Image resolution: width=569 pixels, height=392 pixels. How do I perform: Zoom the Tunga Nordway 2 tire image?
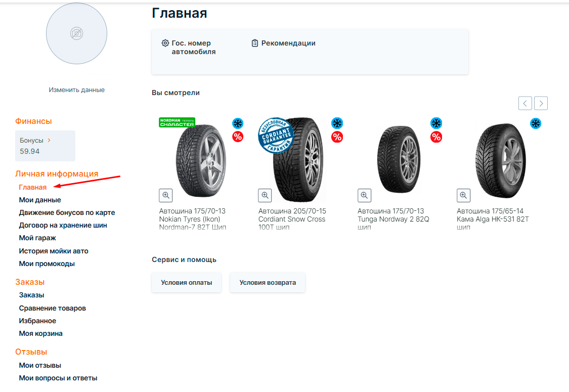tap(364, 195)
